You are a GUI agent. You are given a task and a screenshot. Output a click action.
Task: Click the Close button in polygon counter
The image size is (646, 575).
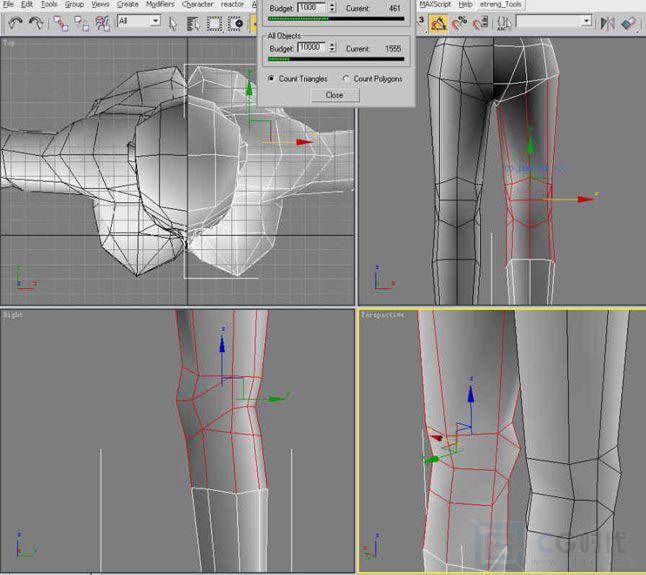[x=335, y=95]
